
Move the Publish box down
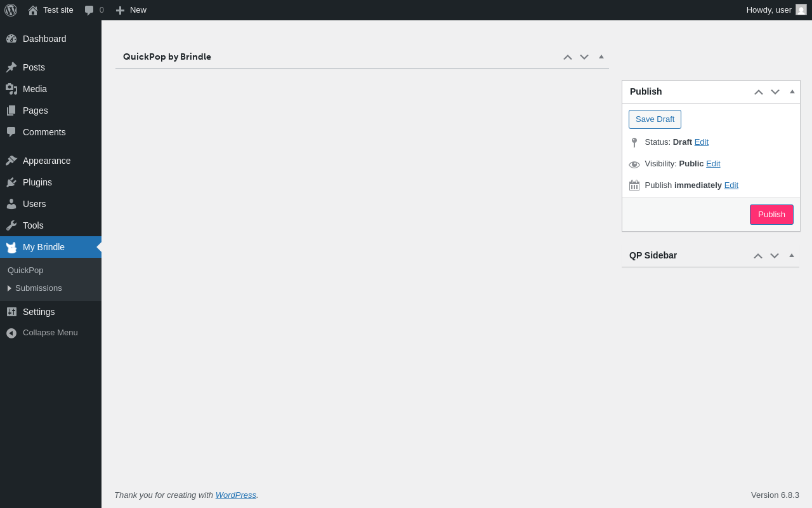coord(775,92)
